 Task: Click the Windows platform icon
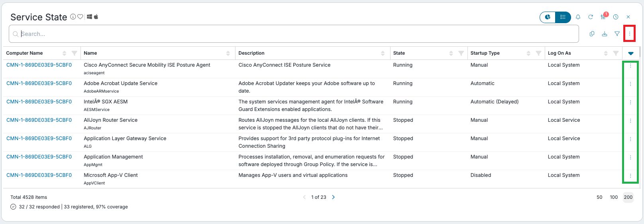(x=90, y=17)
